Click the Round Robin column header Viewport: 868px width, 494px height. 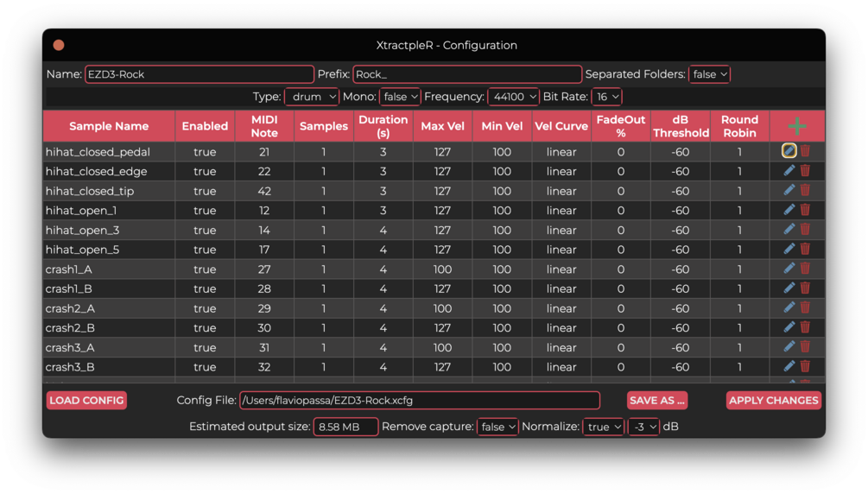click(739, 126)
